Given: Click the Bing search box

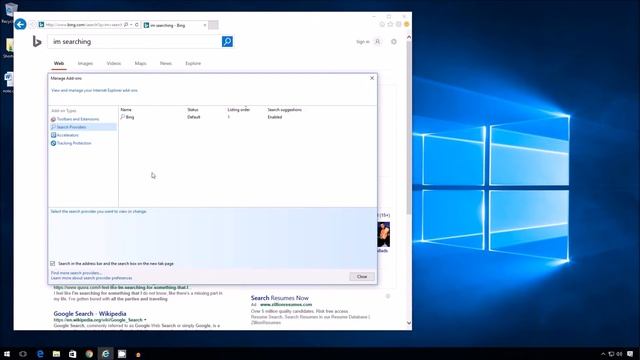Looking at the screenshot, I should point(135,42).
